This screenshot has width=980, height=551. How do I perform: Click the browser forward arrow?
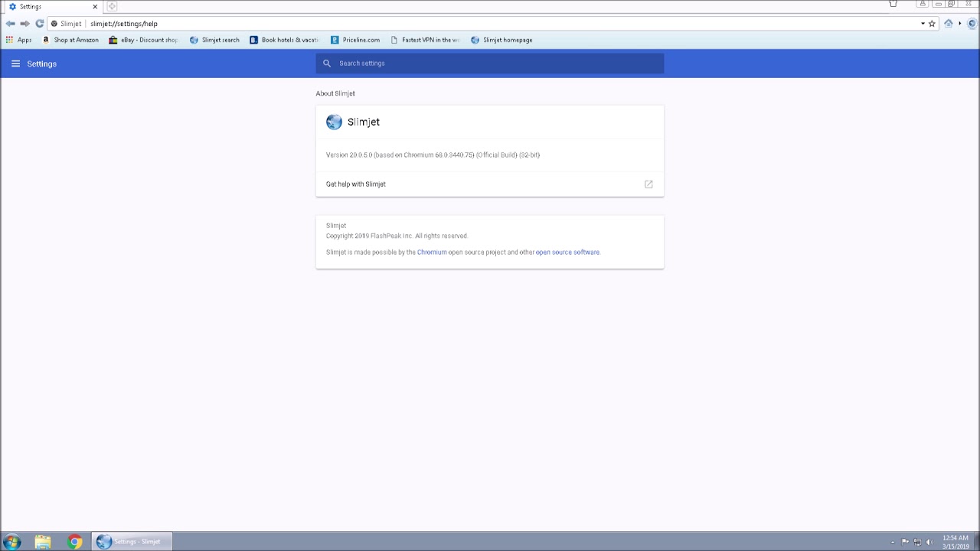click(24, 24)
